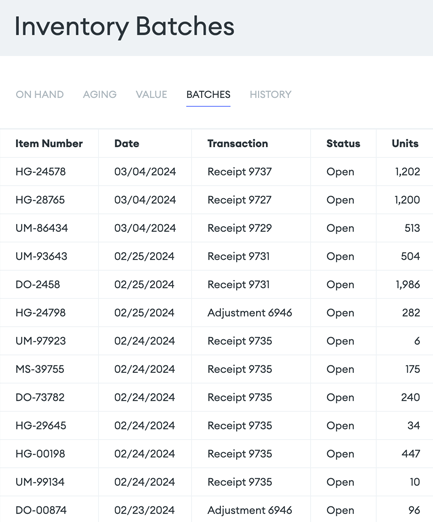433x522 pixels.
Task: Click Open status in the HG-28765 row
Action: click(340, 200)
